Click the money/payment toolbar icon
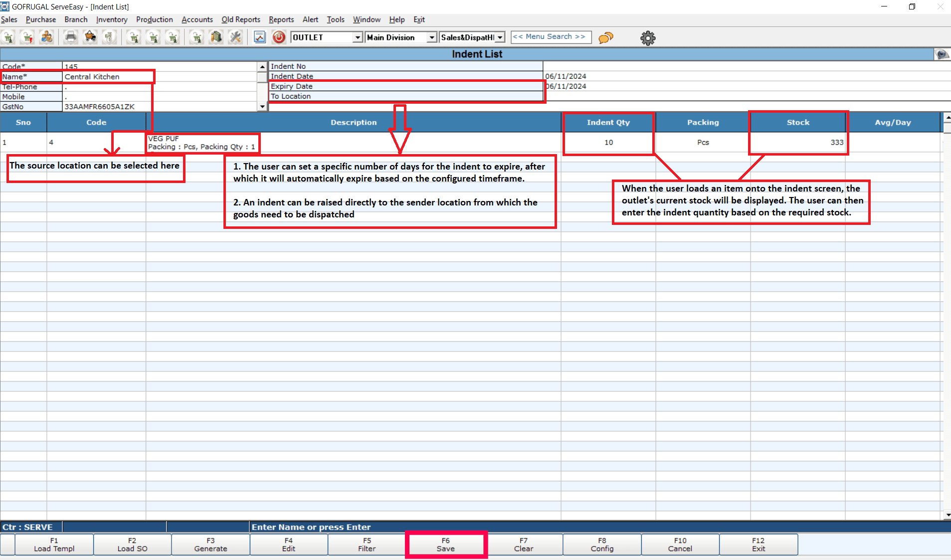Screen dimensions: 951x560 coord(110,37)
